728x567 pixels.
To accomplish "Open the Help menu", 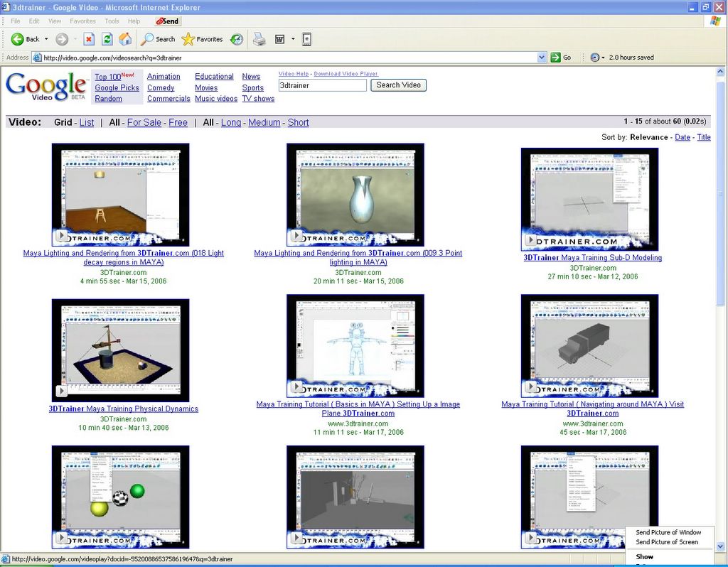I will 134,21.
